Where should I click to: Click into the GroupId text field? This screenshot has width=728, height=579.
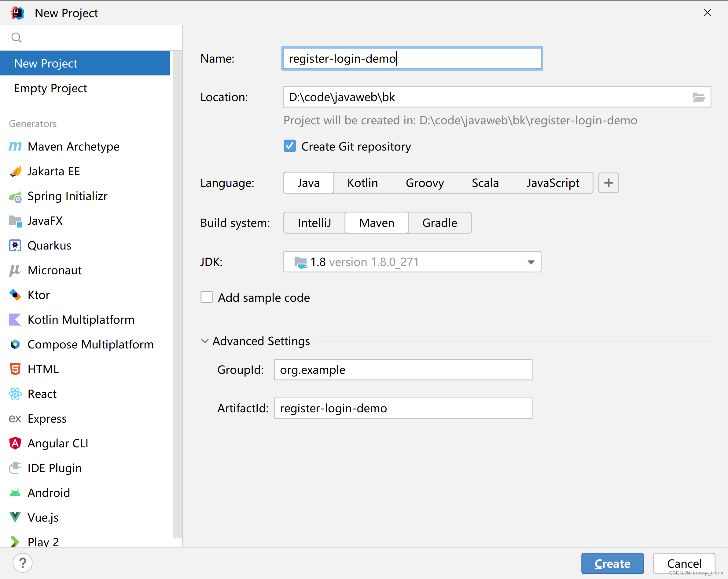click(403, 370)
